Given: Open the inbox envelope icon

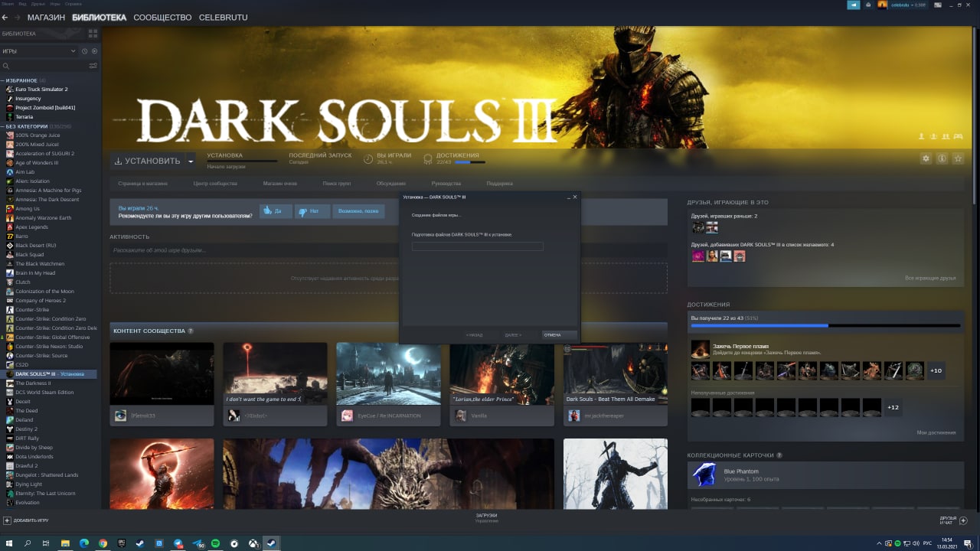Looking at the screenshot, I should coord(869,5).
